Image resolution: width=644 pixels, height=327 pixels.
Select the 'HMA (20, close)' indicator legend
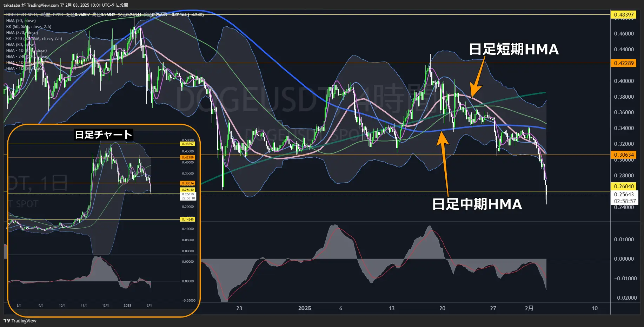pos(21,21)
